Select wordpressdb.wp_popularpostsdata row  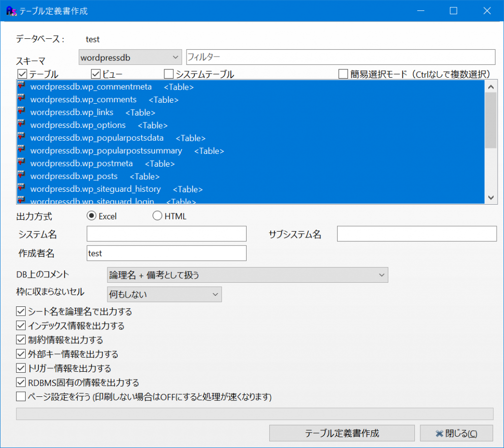(x=251, y=138)
